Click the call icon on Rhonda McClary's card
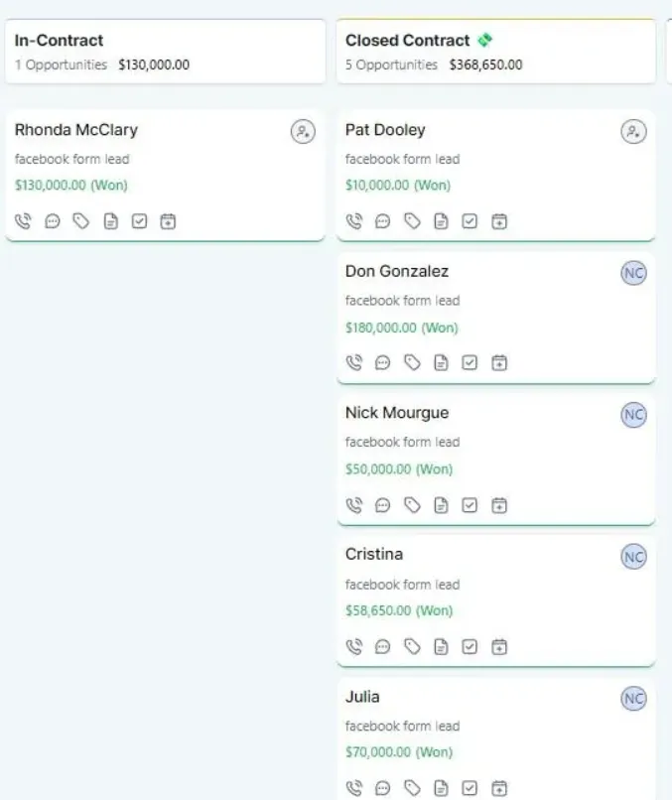The height and width of the screenshot is (800, 672). coord(23,221)
